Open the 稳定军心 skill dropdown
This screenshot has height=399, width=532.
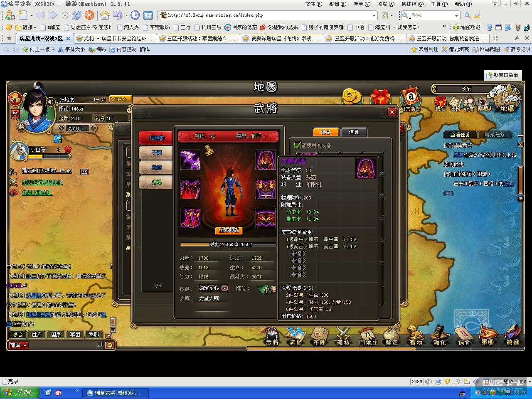[x=224, y=288]
